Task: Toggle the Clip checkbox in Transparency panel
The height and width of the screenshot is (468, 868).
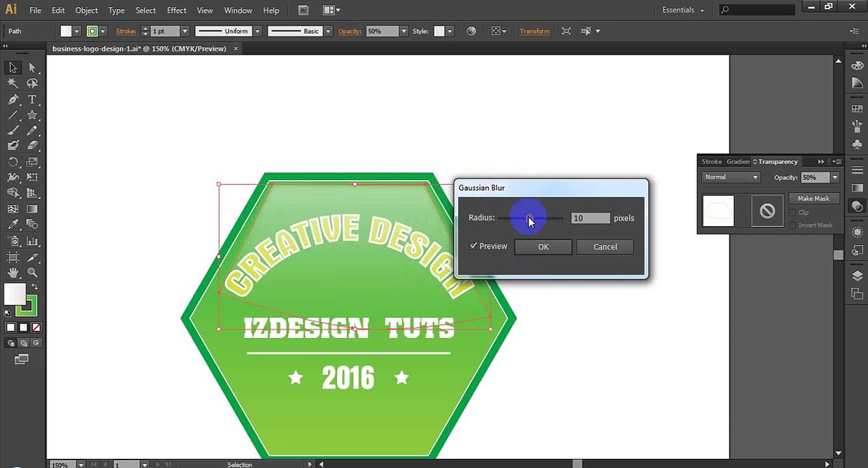Action: 793,213
